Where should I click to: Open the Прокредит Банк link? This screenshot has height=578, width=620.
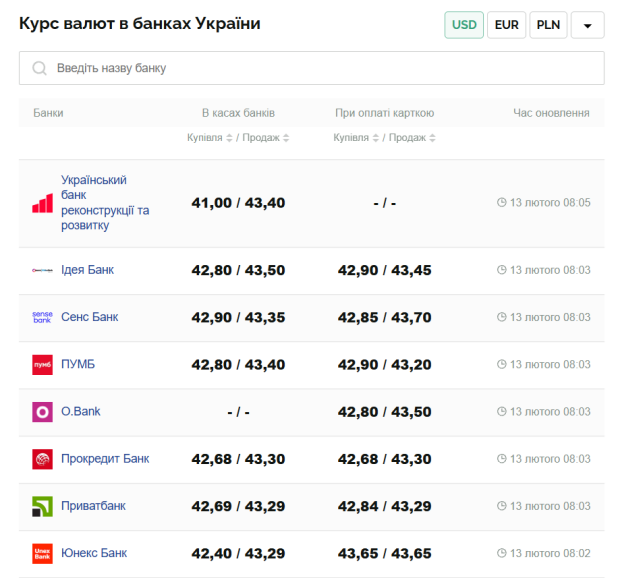(x=105, y=459)
